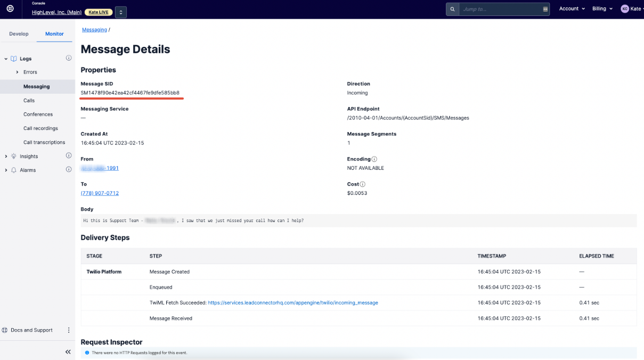Click the Cost info icon
This screenshot has width=644, height=360.
tap(363, 184)
